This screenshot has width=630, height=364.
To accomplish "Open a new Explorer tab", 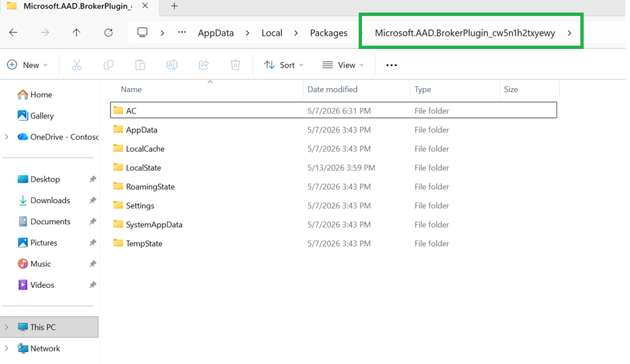I will [x=175, y=6].
